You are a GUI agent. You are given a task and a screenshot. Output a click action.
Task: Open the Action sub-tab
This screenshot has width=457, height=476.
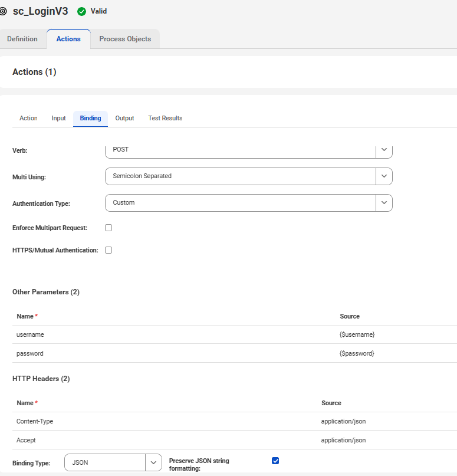coord(28,118)
